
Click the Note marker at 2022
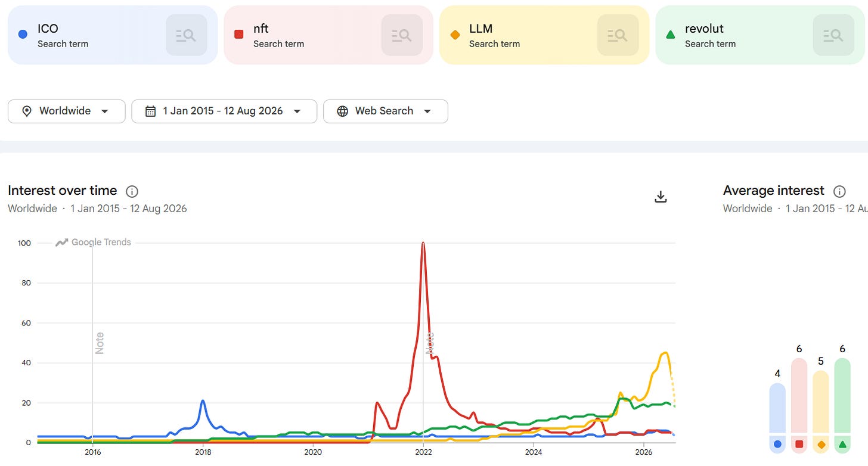(x=430, y=343)
